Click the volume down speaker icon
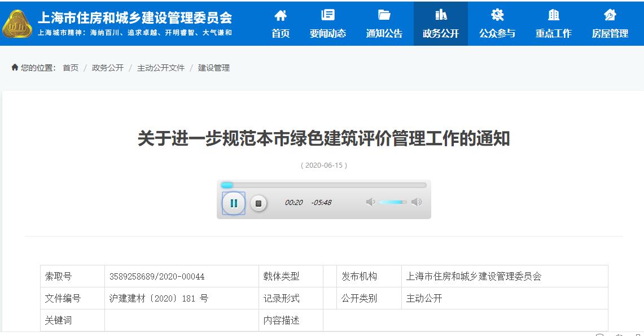The width and height of the screenshot is (644, 336). [x=370, y=202]
